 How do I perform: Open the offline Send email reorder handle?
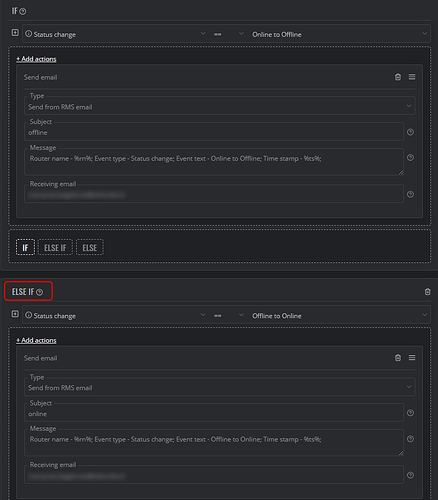[x=412, y=77]
